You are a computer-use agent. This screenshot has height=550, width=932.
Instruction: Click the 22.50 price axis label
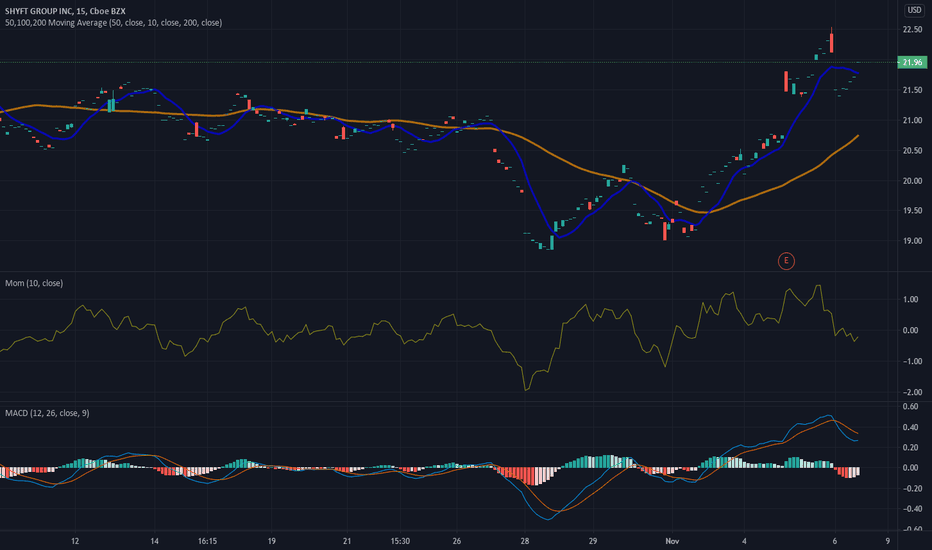912,29
